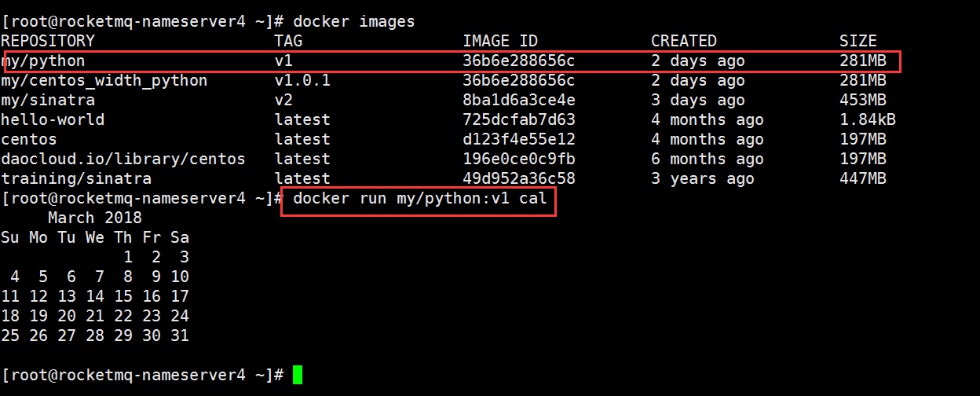The image size is (980, 396).
Task: Click image ID 49d952a36c58
Action: point(519,178)
